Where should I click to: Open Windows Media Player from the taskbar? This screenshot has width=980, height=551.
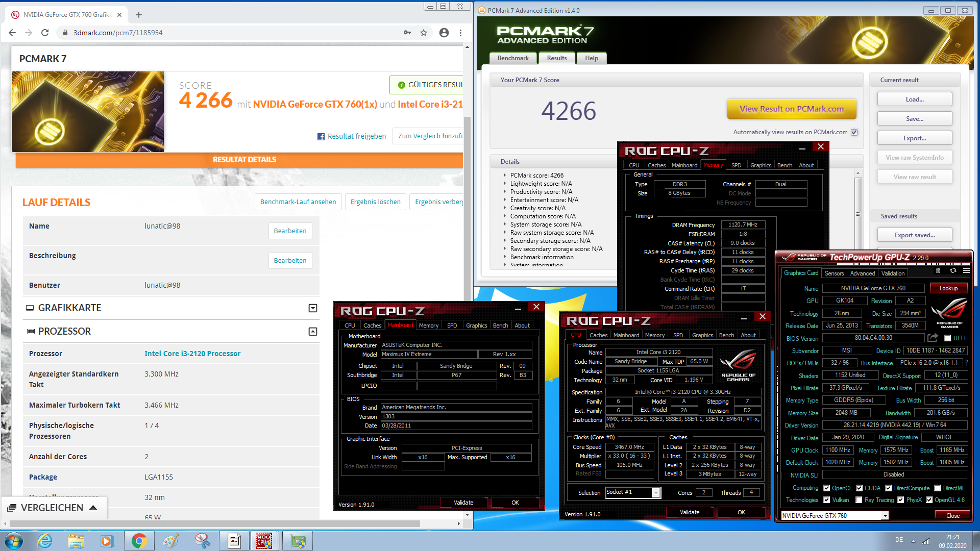[x=107, y=541]
